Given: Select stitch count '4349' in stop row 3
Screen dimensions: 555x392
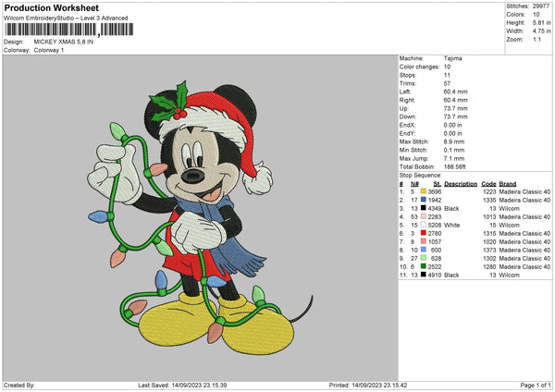Looking at the screenshot, I should coord(435,208).
